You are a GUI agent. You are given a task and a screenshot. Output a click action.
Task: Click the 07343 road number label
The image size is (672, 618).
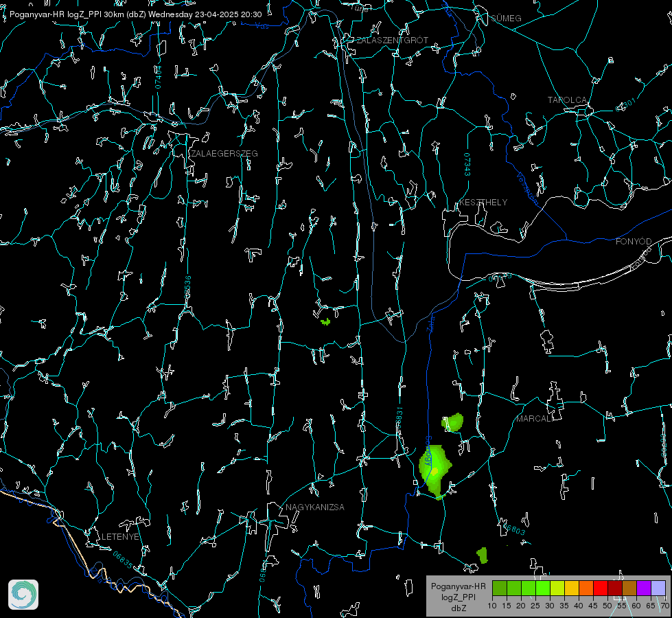tap(467, 164)
